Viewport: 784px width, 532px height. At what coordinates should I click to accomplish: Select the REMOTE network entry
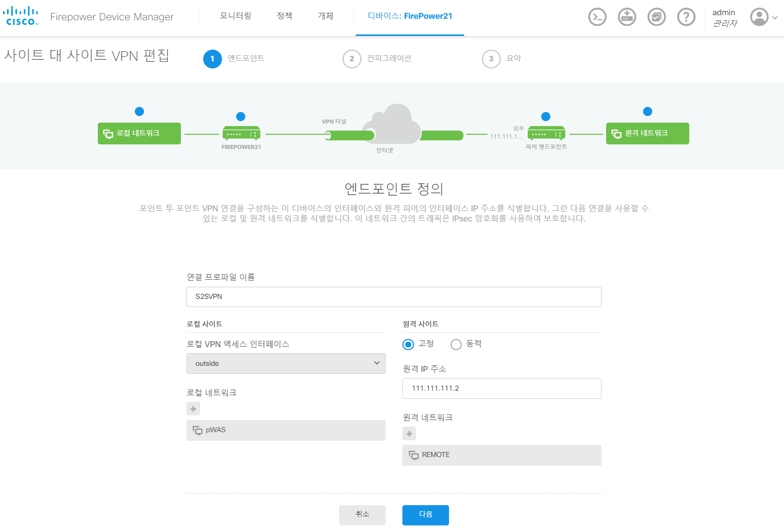point(502,455)
